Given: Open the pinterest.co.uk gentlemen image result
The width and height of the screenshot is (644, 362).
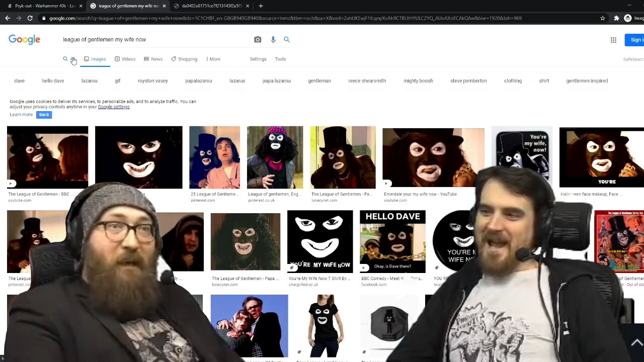Looking at the screenshot, I should coord(275,157).
